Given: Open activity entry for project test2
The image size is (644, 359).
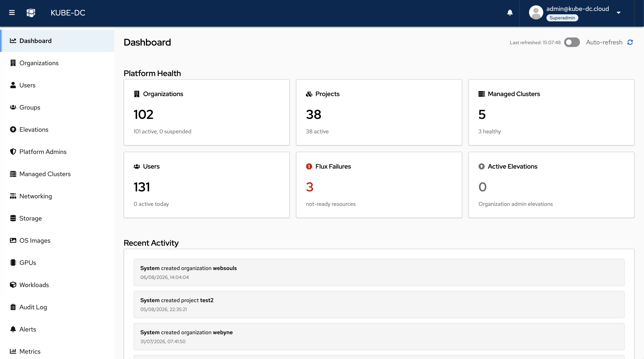Looking at the screenshot, I should (x=379, y=304).
